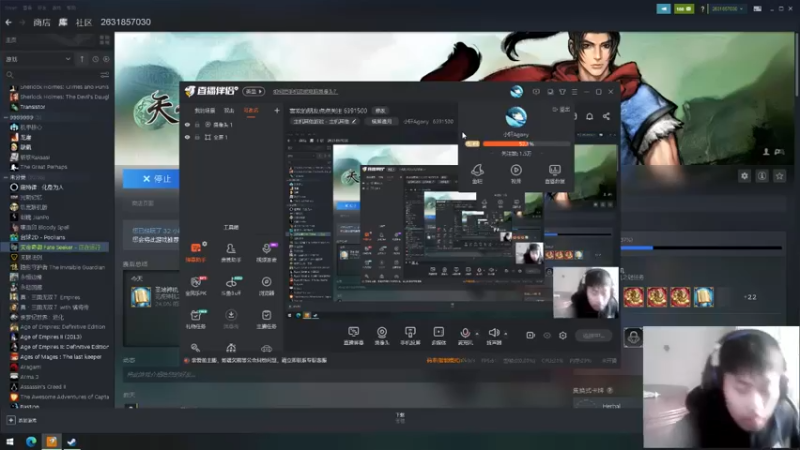
Task: Open the streaming app menu icon
Action: click(574, 92)
